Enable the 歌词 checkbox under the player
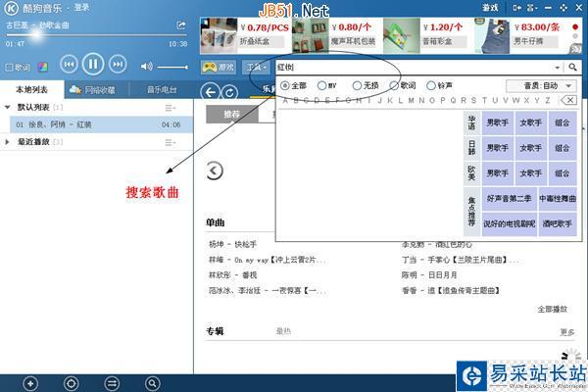 point(9,68)
